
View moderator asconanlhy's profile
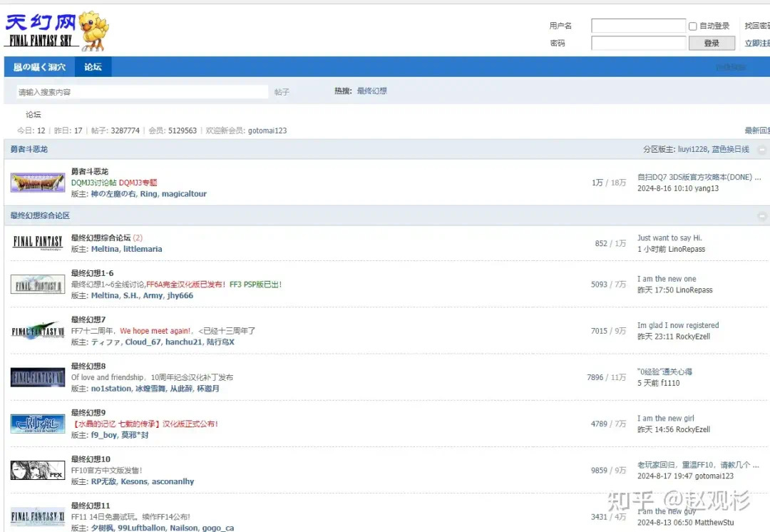[173, 481]
